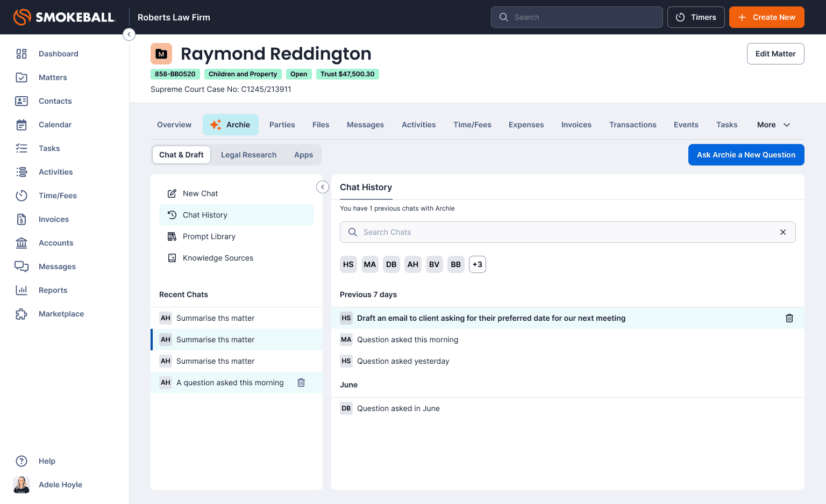
Task: Open Knowledge Sources
Action: pyautogui.click(x=237, y=258)
